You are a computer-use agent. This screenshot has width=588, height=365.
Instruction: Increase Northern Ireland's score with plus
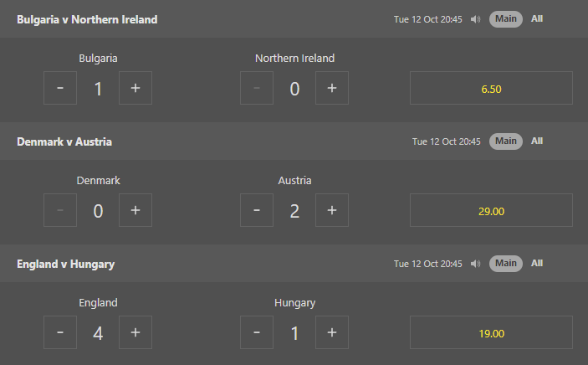coord(332,88)
